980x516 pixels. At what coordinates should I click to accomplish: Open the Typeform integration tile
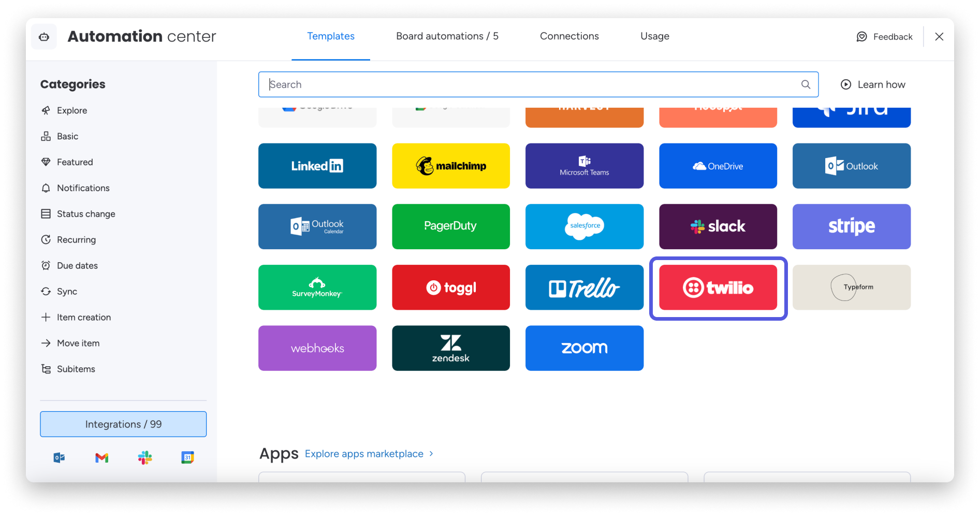[x=852, y=288]
